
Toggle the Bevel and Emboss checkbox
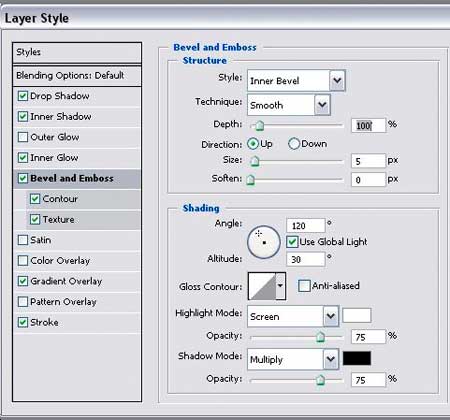(23, 178)
